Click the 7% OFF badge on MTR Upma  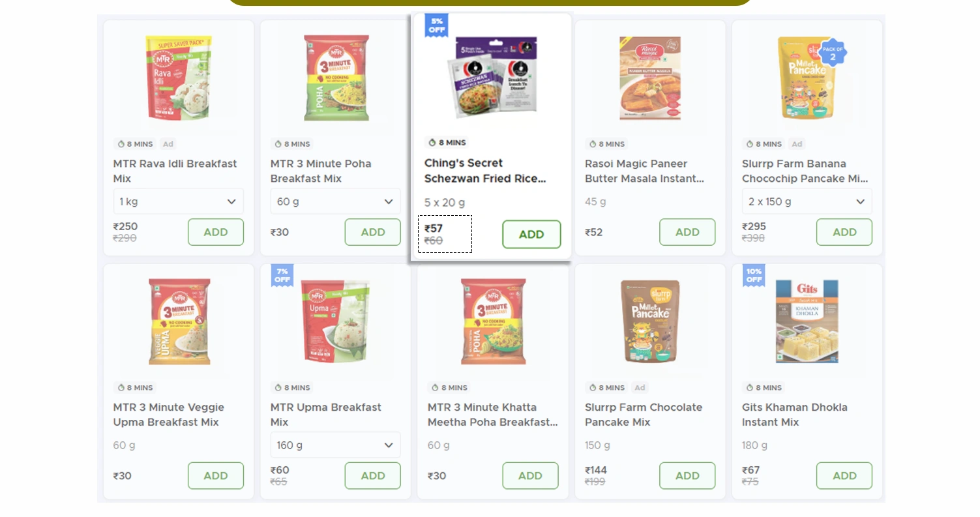[x=282, y=275]
